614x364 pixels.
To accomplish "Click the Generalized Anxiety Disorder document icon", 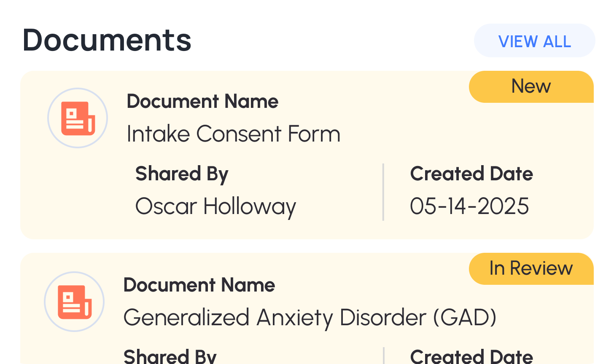I will [x=74, y=302].
